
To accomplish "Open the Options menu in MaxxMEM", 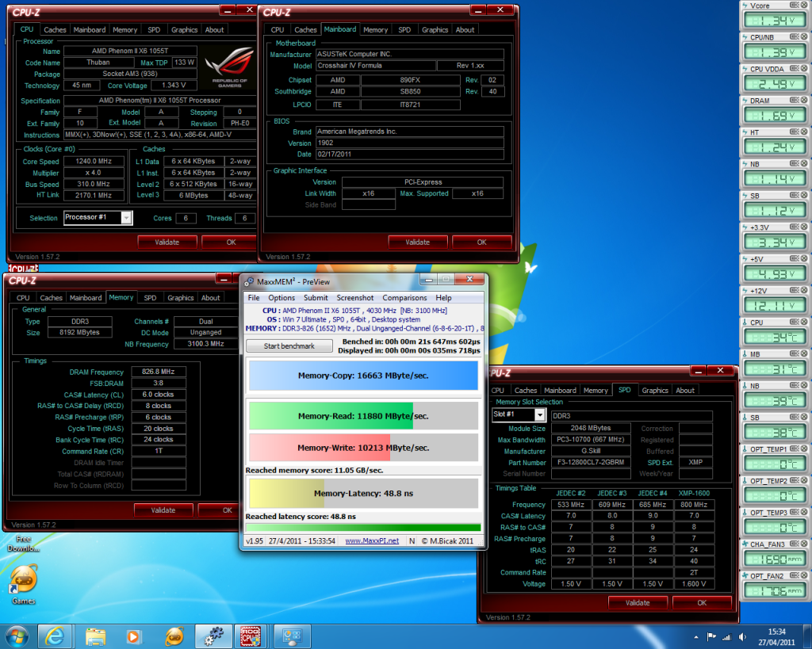I will tap(282, 298).
